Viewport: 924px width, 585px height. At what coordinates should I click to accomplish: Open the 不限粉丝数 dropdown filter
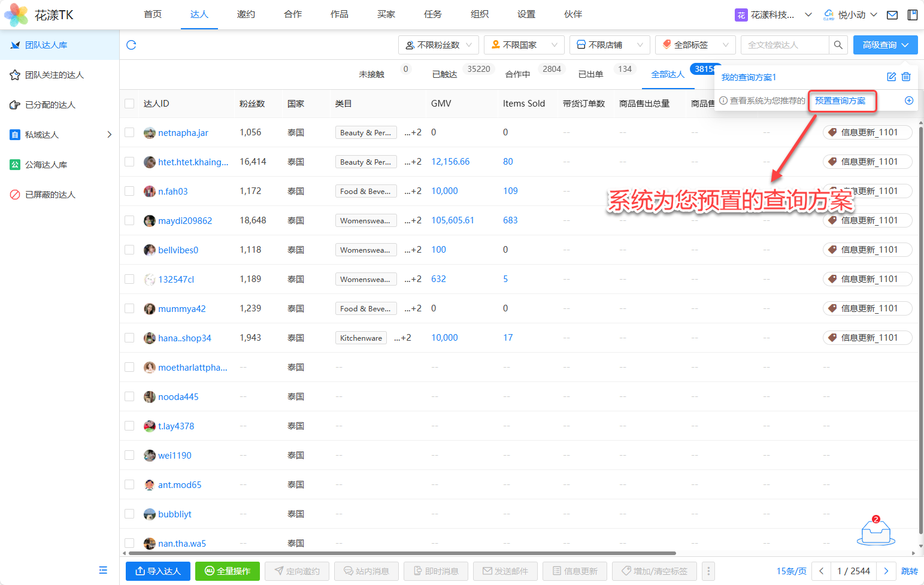pyautogui.click(x=438, y=45)
